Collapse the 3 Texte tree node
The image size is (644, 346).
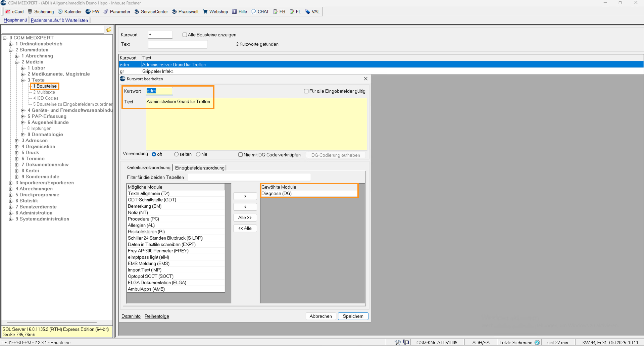(23, 80)
